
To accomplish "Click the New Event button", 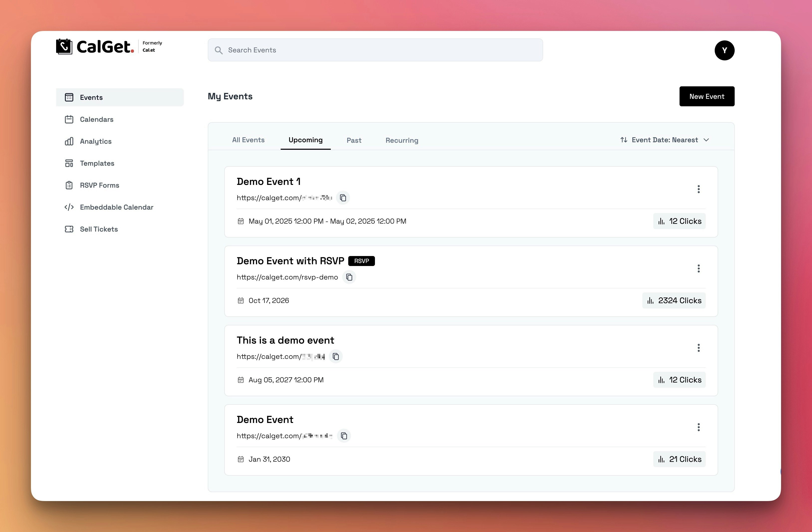I will coord(706,96).
